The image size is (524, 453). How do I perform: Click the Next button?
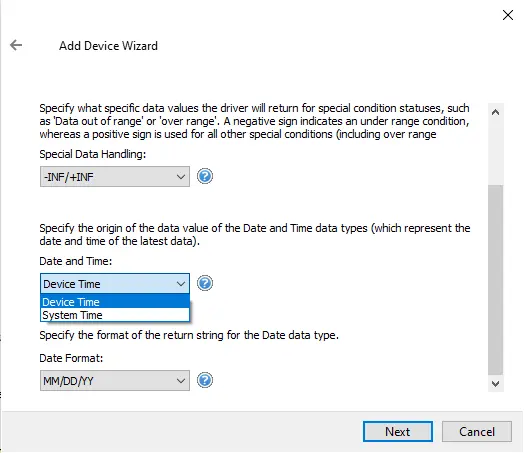398,431
